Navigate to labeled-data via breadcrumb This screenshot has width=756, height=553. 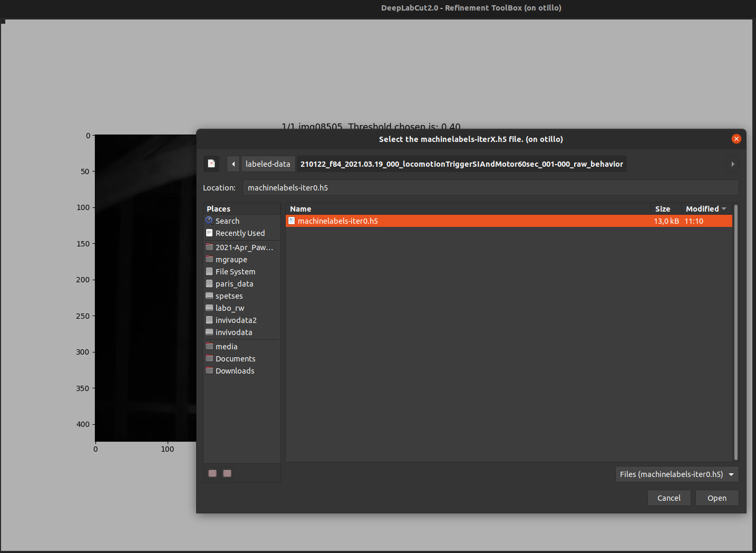coord(268,164)
